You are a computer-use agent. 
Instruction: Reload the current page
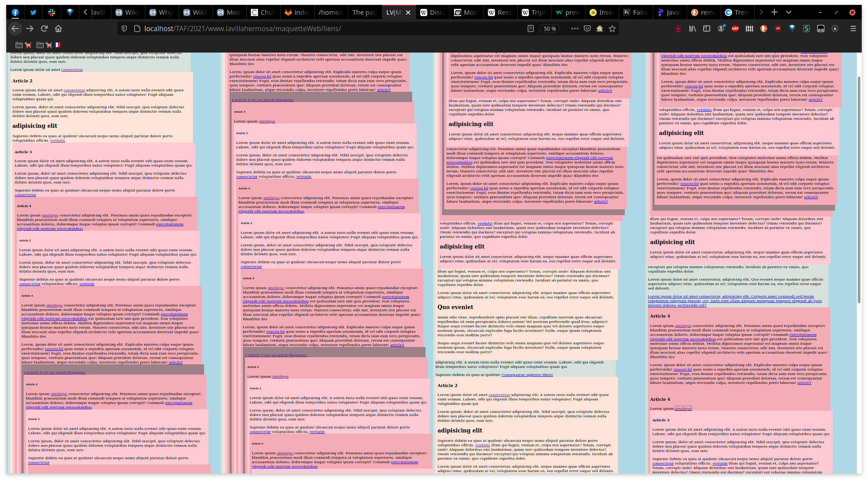(x=44, y=29)
